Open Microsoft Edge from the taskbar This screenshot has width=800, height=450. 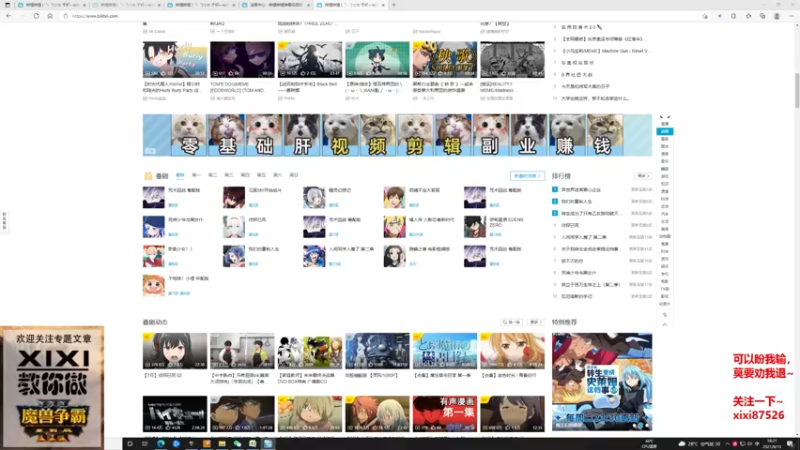[x=161, y=444]
